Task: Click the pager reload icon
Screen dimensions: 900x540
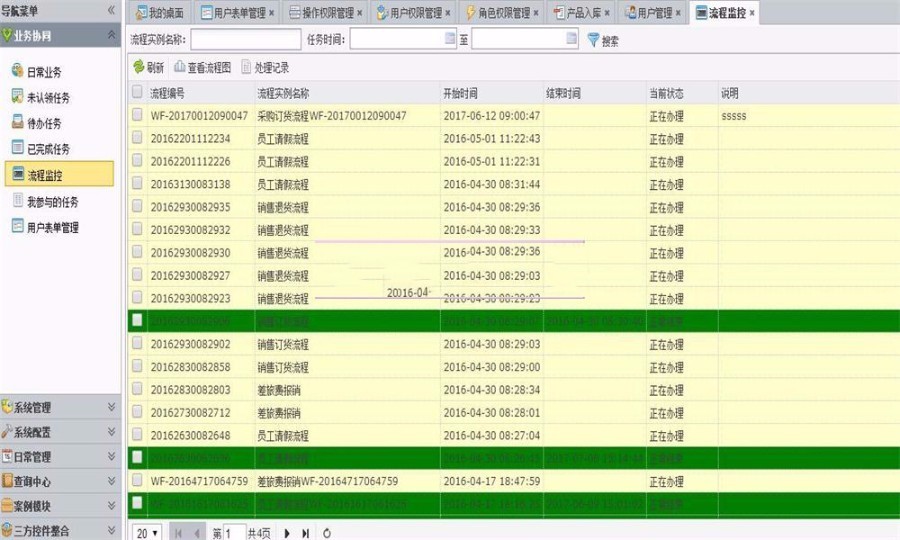Action: (x=327, y=533)
